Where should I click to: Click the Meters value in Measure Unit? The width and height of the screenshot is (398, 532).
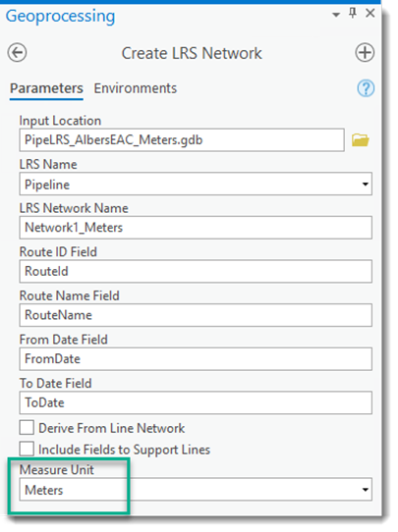pos(44,490)
